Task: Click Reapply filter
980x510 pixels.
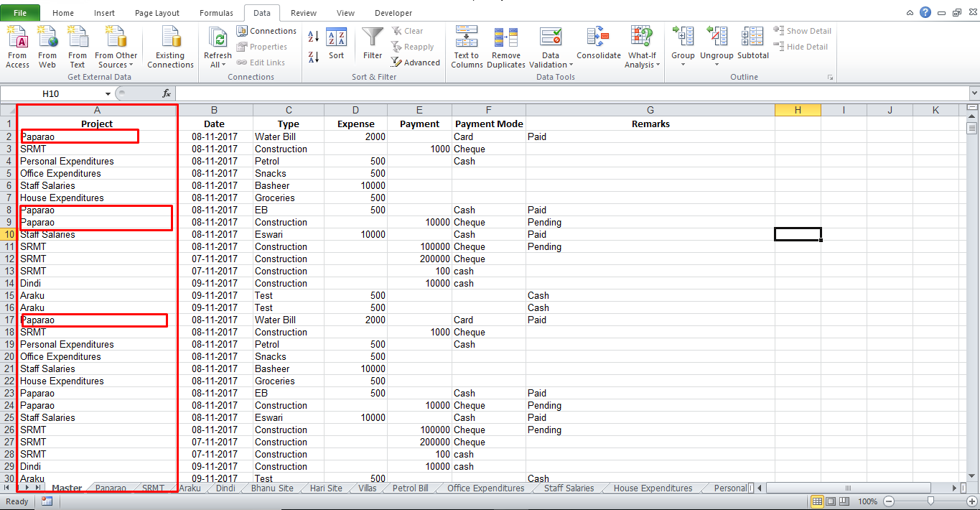Action: pos(413,47)
